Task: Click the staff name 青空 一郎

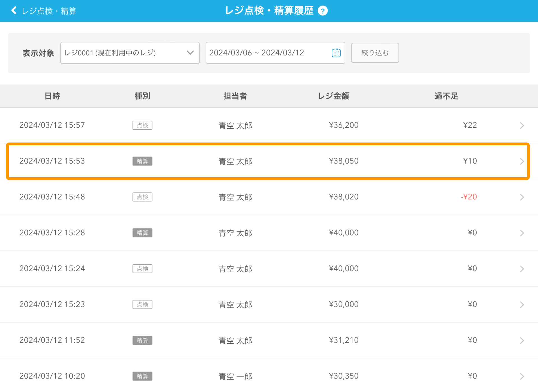Action: [235, 376]
